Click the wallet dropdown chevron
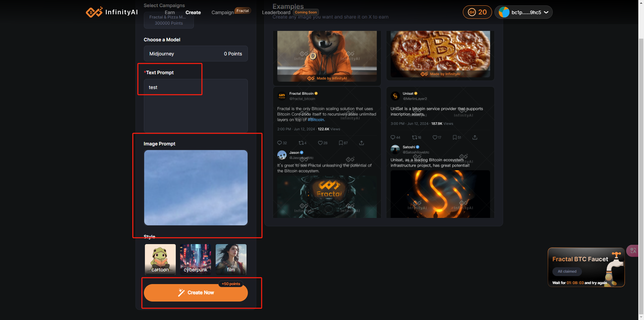The width and height of the screenshot is (644, 320). point(546,12)
